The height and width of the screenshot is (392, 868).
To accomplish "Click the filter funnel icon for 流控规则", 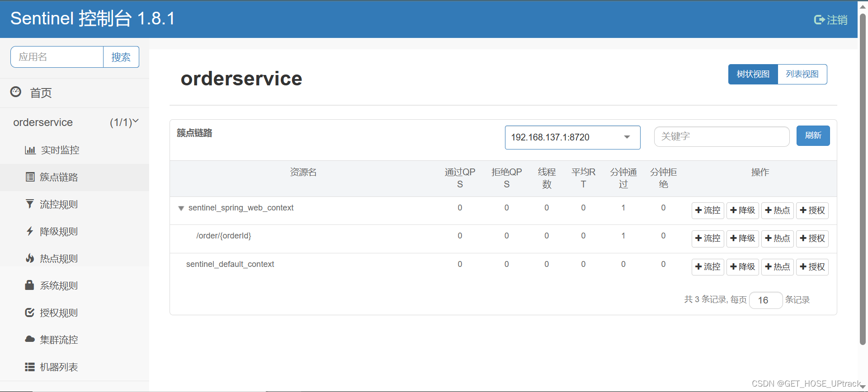I will (30, 204).
